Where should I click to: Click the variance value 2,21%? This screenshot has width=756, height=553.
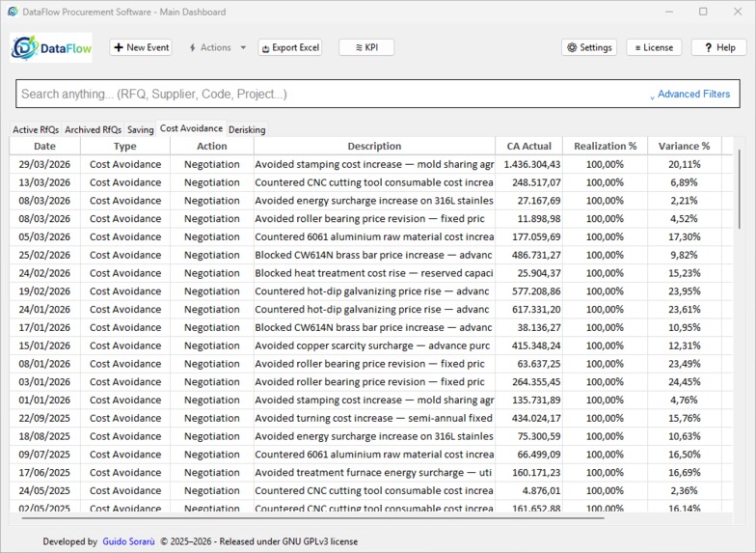point(685,201)
